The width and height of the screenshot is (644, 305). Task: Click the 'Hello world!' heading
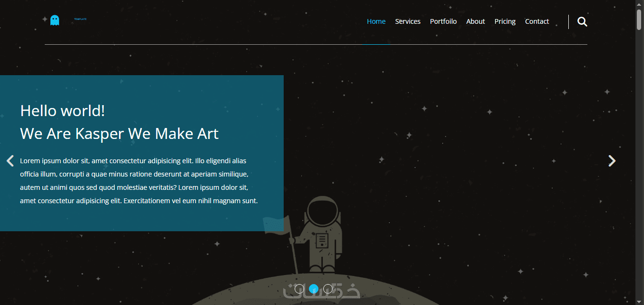pos(62,111)
